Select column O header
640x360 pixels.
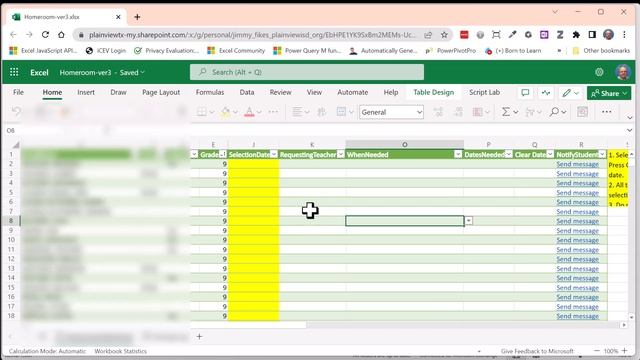click(404, 144)
